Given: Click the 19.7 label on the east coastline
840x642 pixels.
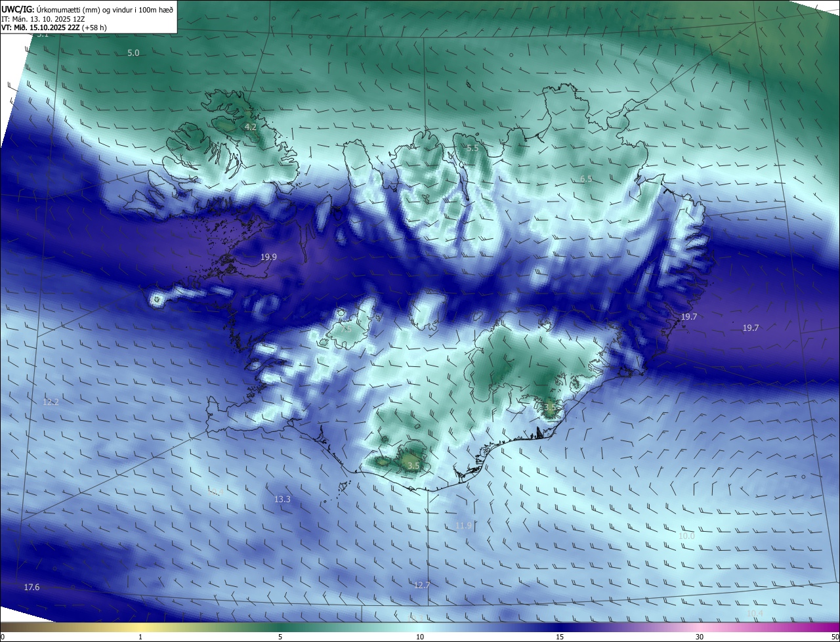Looking at the screenshot, I should pos(688,317).
